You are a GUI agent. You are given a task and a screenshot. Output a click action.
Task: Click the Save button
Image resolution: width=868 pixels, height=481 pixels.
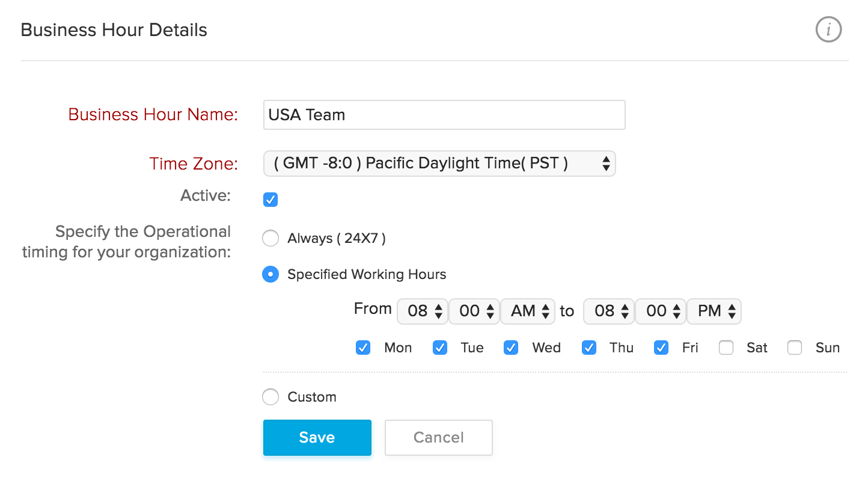(317, 437)
